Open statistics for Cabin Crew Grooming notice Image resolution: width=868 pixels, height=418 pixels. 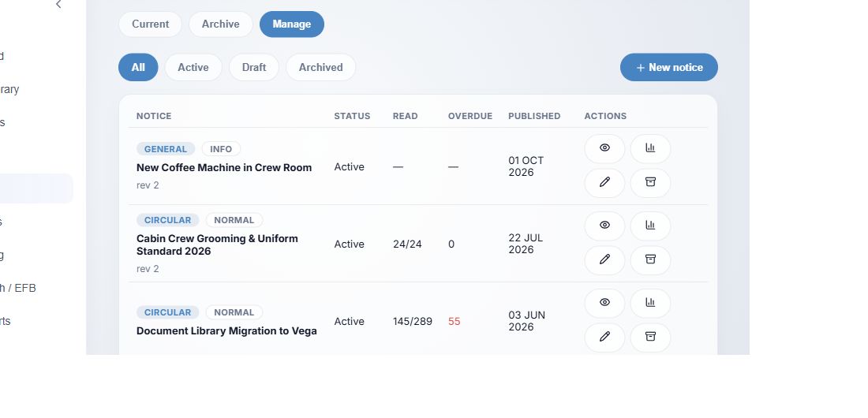pyautogui.click(x=650, y=226)
